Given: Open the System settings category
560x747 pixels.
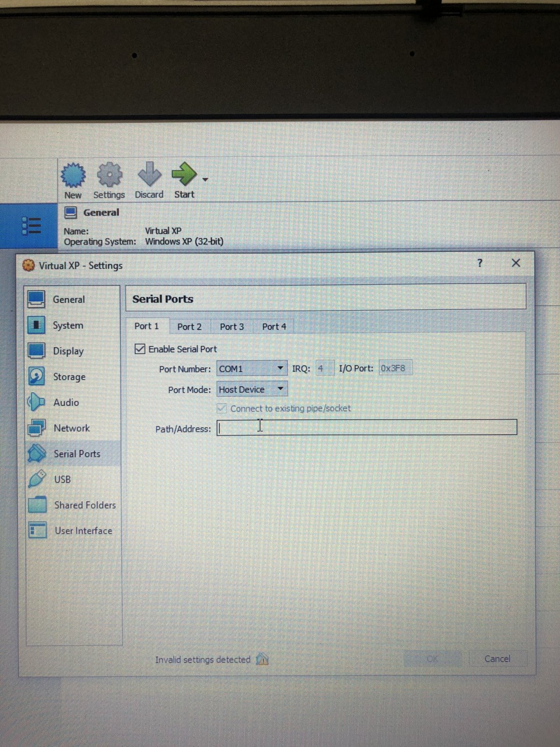Looking at the screenshot, I should coord(72,325).
